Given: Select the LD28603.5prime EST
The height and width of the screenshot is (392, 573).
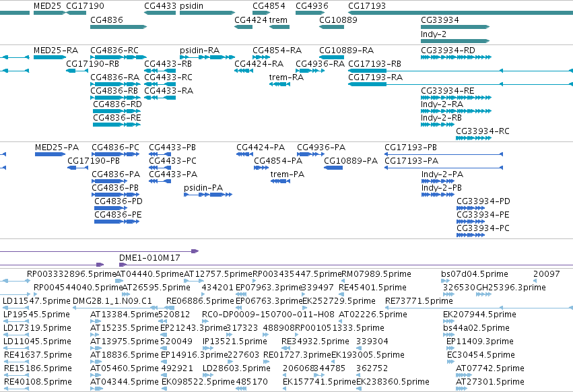Looking at the screenshot, I should point(236,368).
